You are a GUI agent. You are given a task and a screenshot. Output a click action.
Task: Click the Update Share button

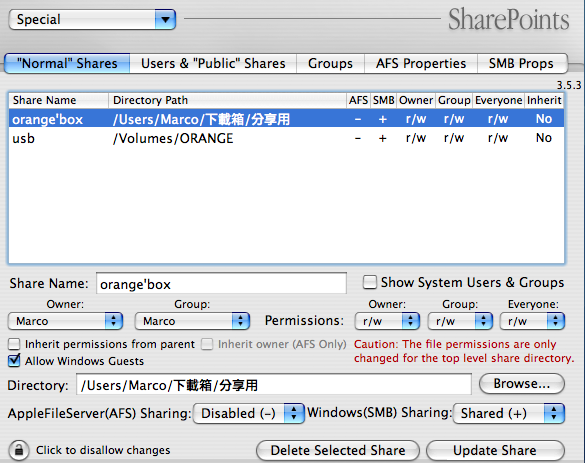(495, 450)
